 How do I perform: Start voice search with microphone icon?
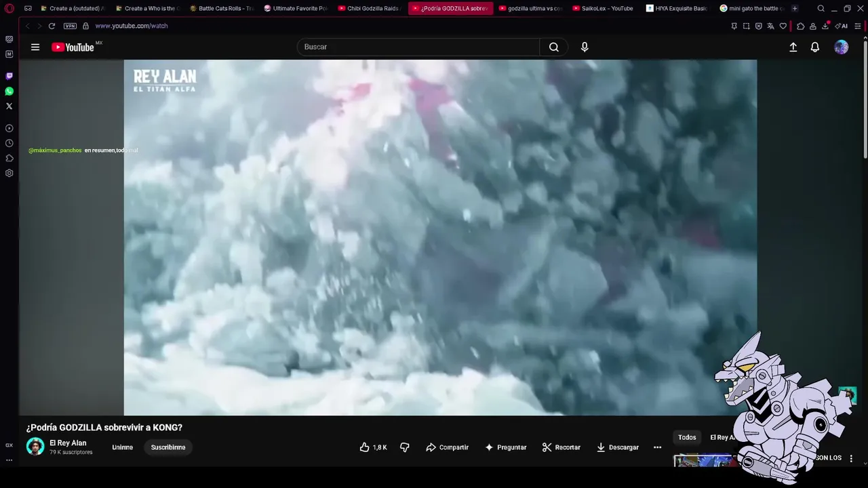[x=585, y=47]
